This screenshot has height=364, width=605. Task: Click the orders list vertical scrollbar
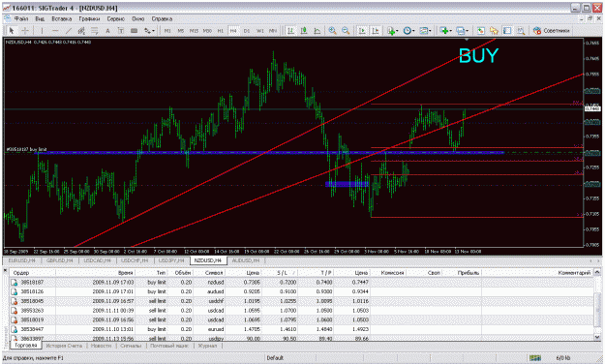tap(597, 305)
